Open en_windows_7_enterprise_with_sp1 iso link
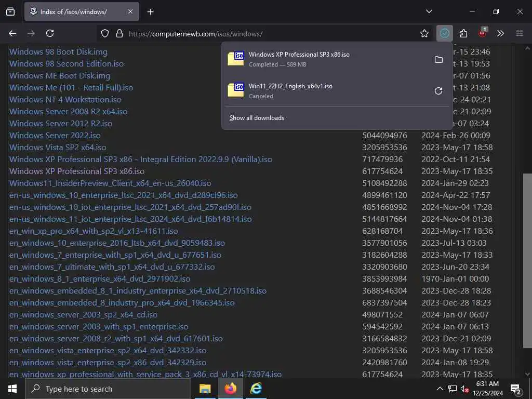The image size is (532, 399). click(115, 255)
